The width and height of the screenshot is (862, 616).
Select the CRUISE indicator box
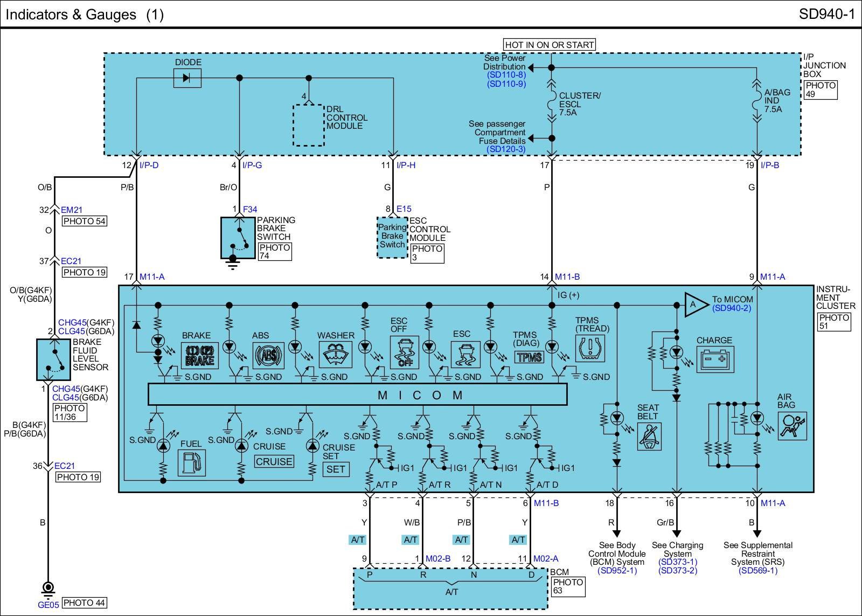coord(274,462)
